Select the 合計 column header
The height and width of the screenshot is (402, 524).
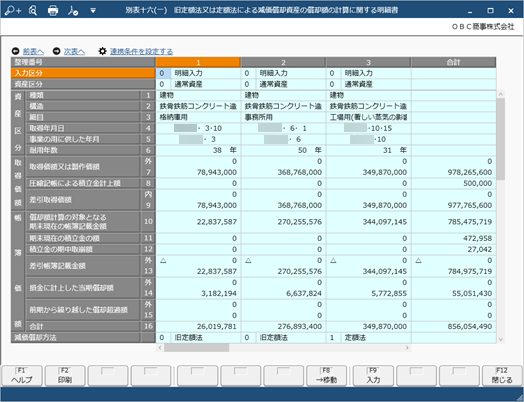pos(453,62)
